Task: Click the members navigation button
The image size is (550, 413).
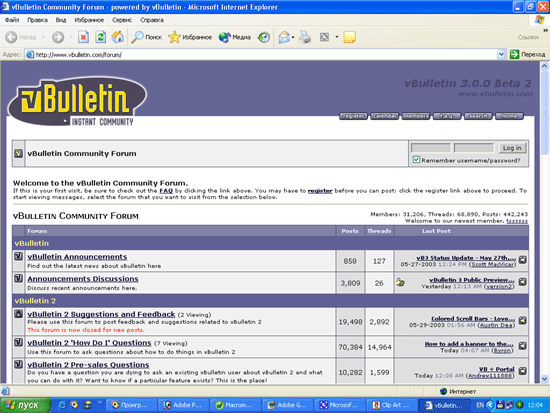Action: click(x=416, y=116)
